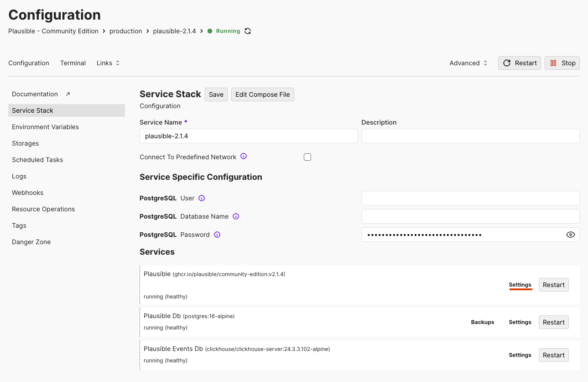588x382 pixels.
Task: Select Service Stack in the sidebar
Action: click(x=67, y=110)
